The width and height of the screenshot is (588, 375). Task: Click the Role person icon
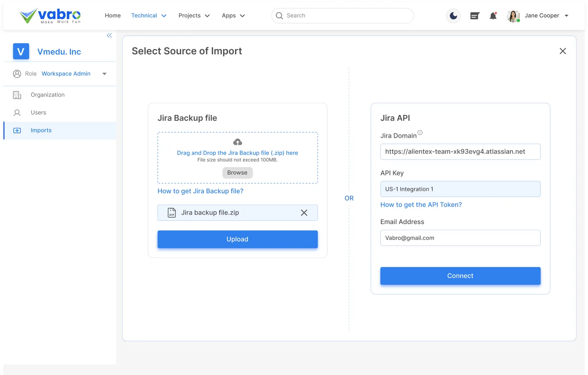(17, 74)
